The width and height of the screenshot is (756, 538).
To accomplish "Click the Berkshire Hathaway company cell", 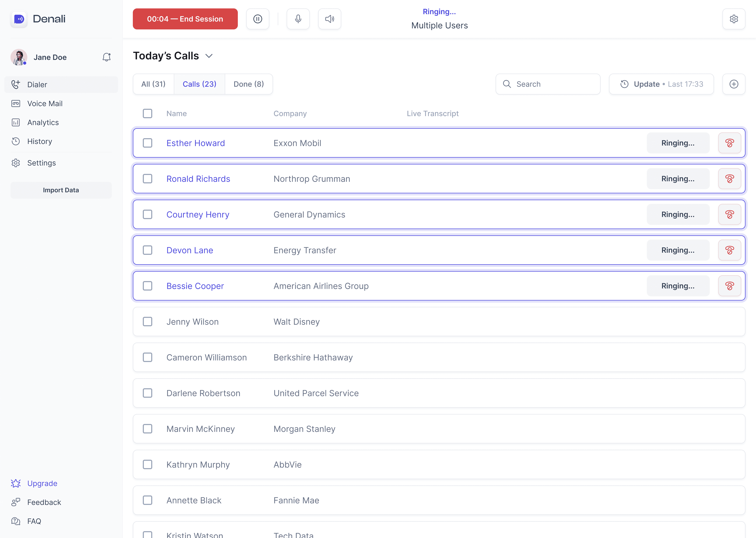I will point(313,357).
